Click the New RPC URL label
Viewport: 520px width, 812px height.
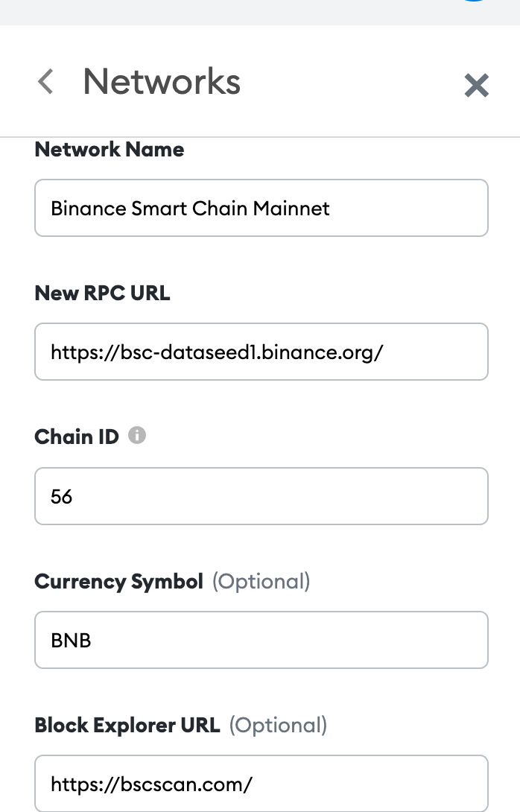pyautogui.click(x=102, y=293)
